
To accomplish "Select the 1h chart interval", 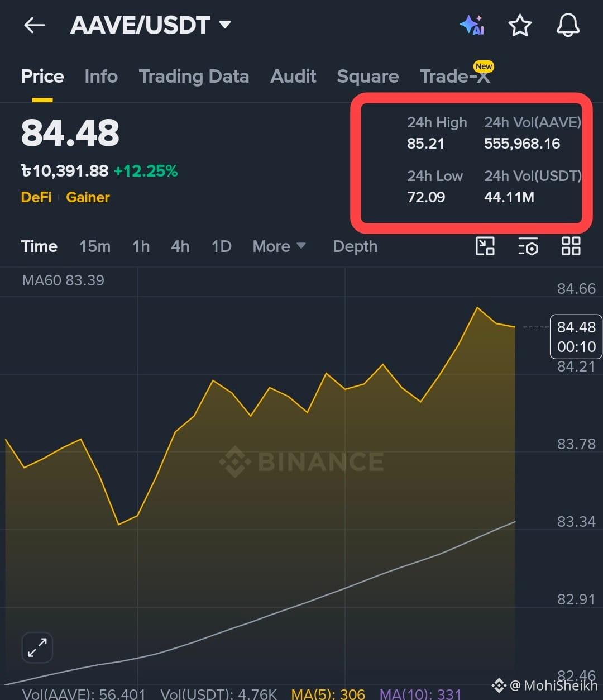I will tap(141, 246).
